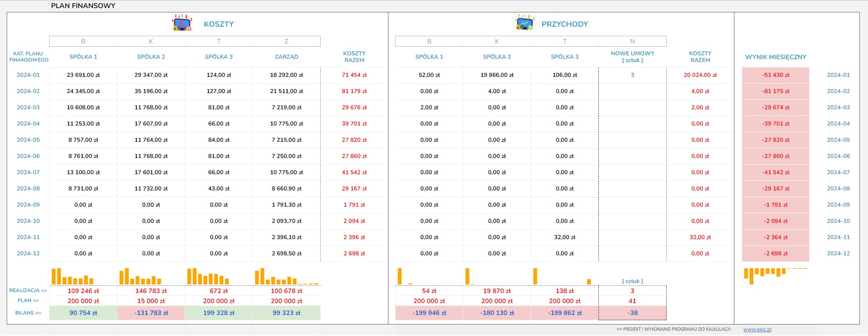Click the green 90 754 zł balance cell
The height and width of the screenshot is (336, 868).
click(x=83, y=313)
